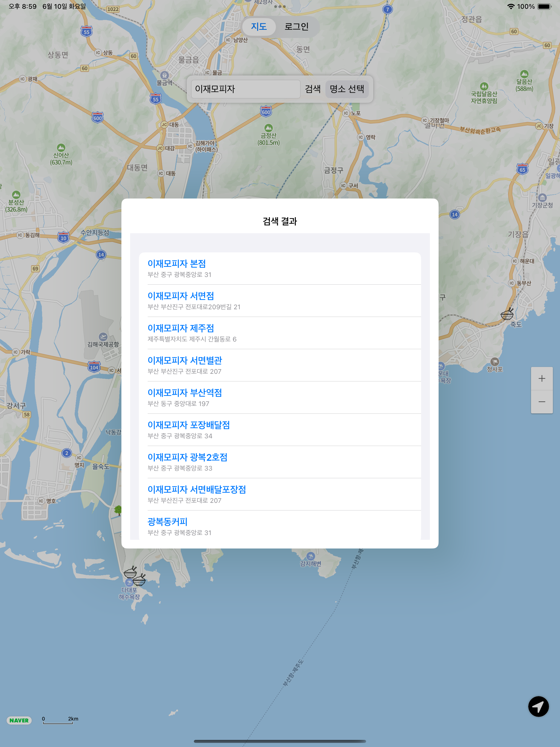Tap the 달음산 mountain icon

pos(524,74)
